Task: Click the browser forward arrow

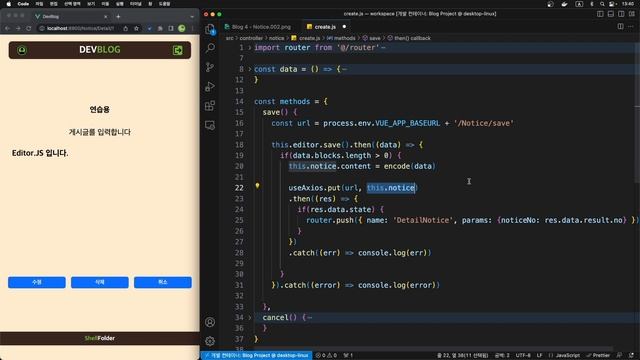Action: (x=18, y=28)
